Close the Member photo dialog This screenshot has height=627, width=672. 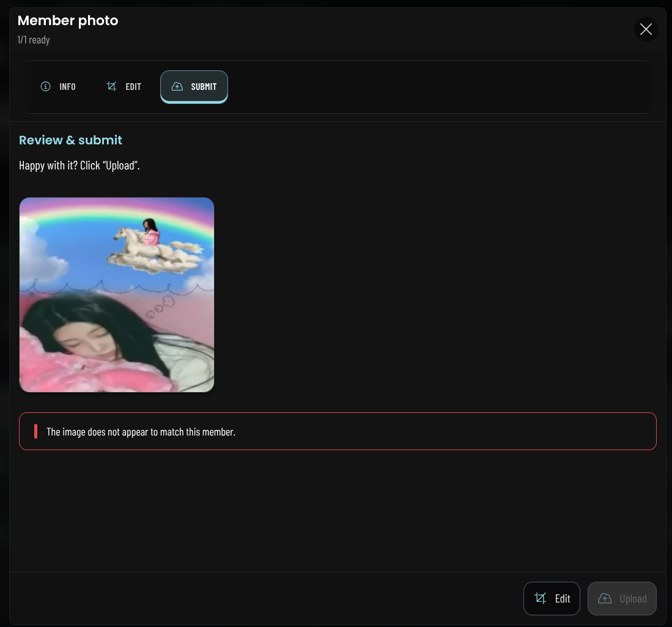tap(646, 29)
